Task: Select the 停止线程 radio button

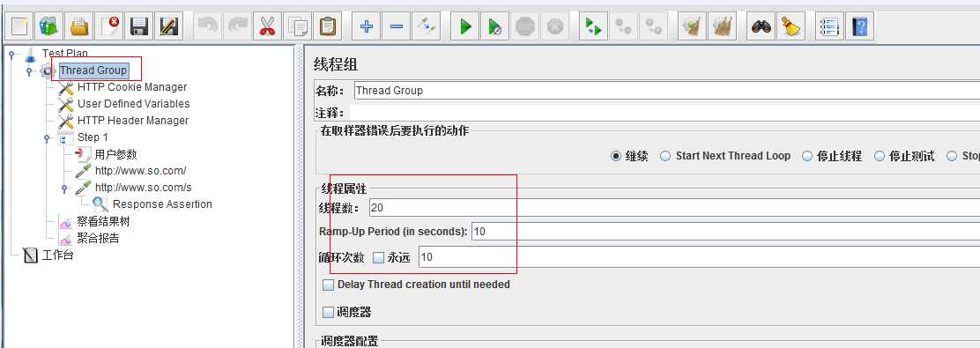Action: point(807,156)
